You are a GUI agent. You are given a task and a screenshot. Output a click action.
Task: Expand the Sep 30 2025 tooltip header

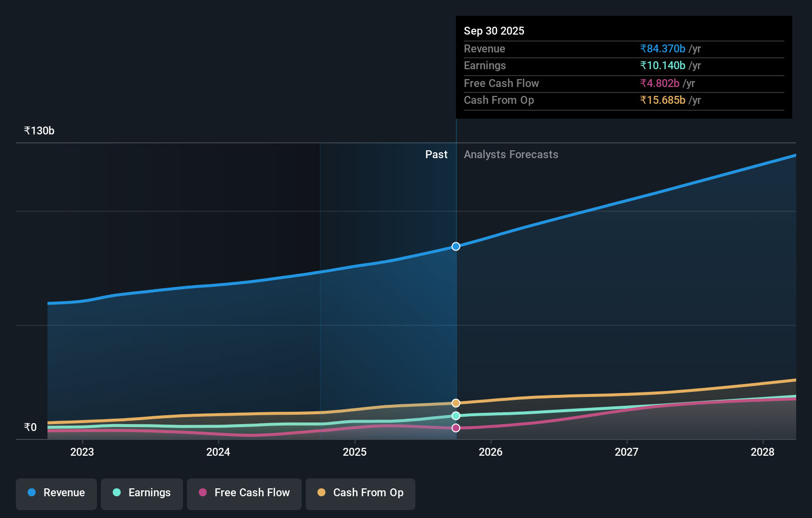pos(494,31)
